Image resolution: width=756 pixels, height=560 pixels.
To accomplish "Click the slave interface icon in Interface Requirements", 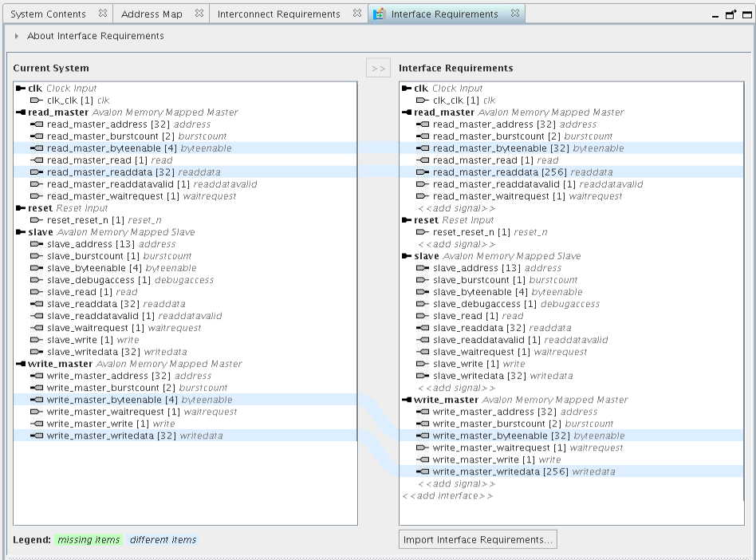I will [407, 256].
